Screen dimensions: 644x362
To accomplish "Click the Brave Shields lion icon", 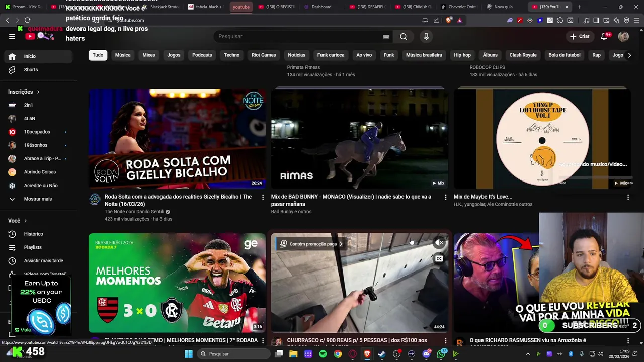I will 449,20.
